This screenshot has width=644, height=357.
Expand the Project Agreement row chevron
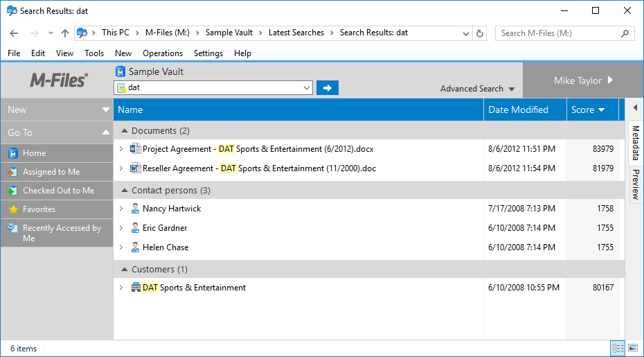[121, 148]
